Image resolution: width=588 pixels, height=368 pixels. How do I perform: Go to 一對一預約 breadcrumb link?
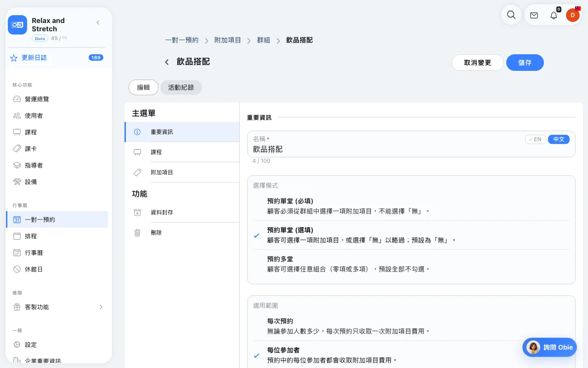pyautogui.click(x=181, y=40)
